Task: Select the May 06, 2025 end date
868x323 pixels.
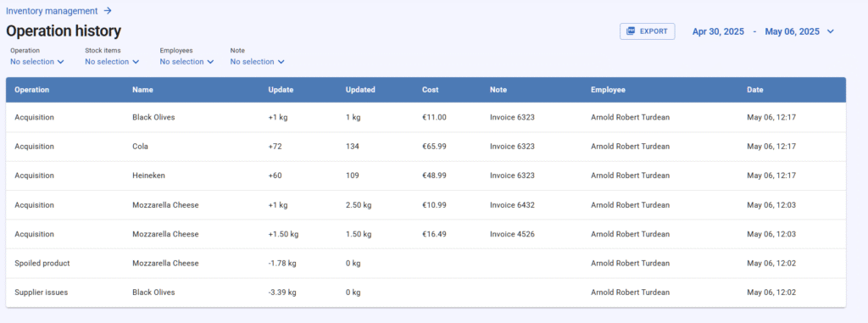Action: 793,32
